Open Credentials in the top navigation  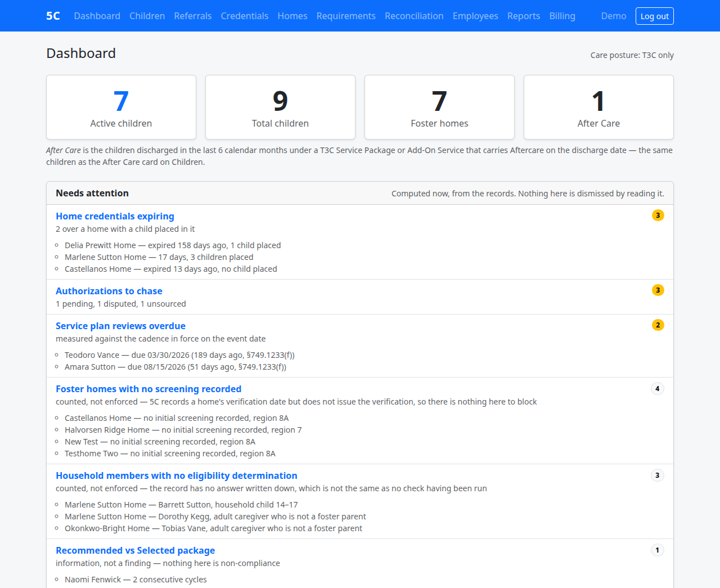[245, 16]
